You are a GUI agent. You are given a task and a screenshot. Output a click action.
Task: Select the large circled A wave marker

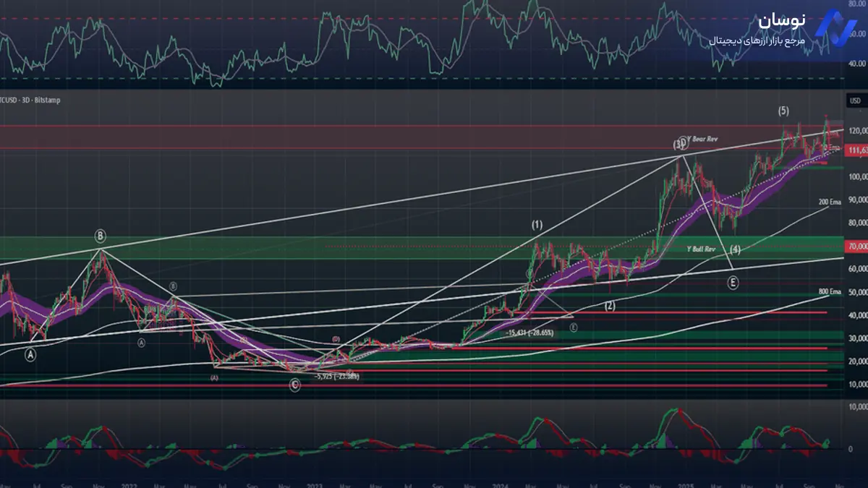coord(30,354)
